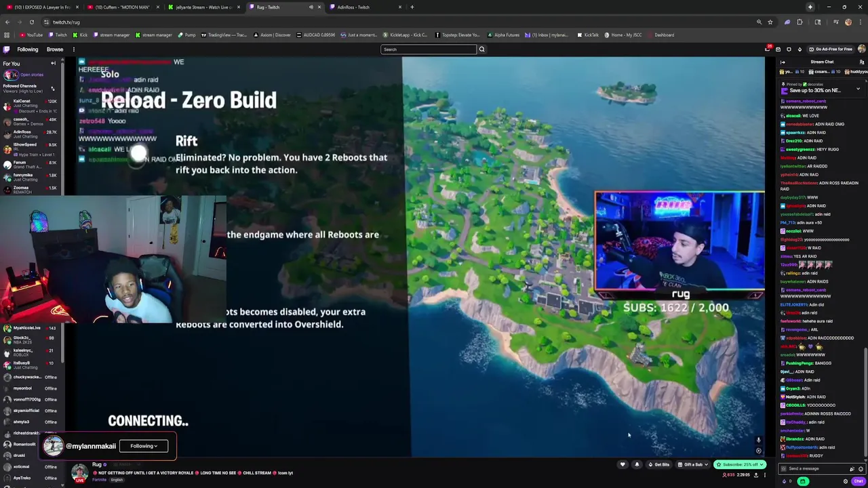Click the Fortnite category tag
This screenshot has height=488, width=868.
pos(99,480)
